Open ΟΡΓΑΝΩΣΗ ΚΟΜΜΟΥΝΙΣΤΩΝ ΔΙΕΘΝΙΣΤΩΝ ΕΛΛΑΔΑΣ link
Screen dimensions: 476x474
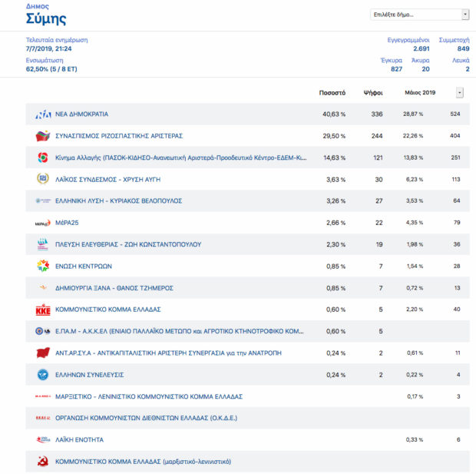click(146, 418)
